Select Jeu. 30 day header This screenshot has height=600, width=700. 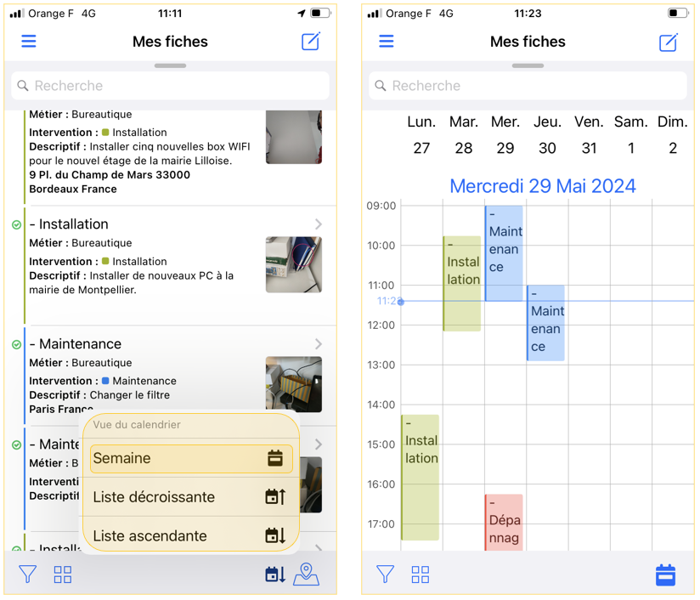tap(547, 135)
